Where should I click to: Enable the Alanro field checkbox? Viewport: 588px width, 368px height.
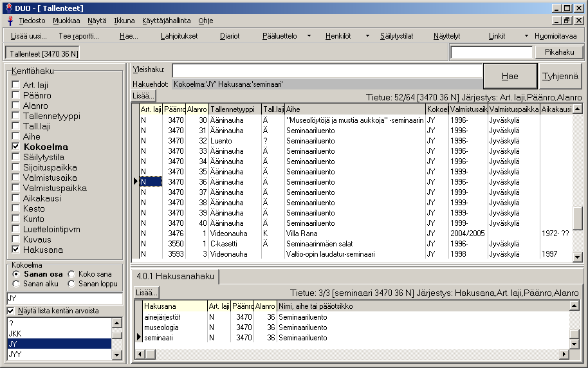tap(15, 106)
